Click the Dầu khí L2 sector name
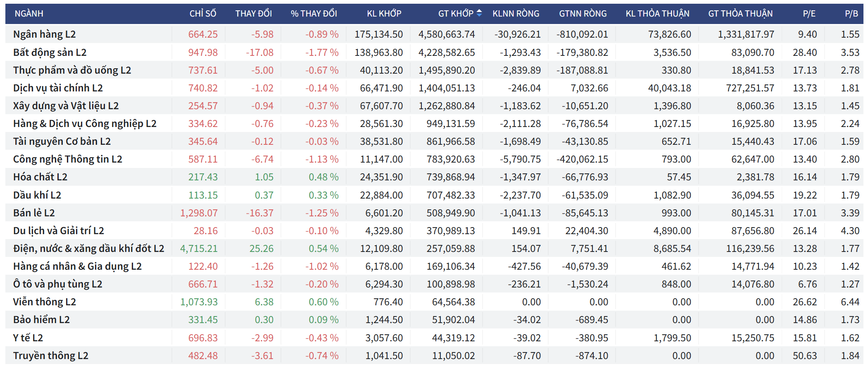Image resolution: width=868 pixels, height=369 pixels. [x=37, y=195]
